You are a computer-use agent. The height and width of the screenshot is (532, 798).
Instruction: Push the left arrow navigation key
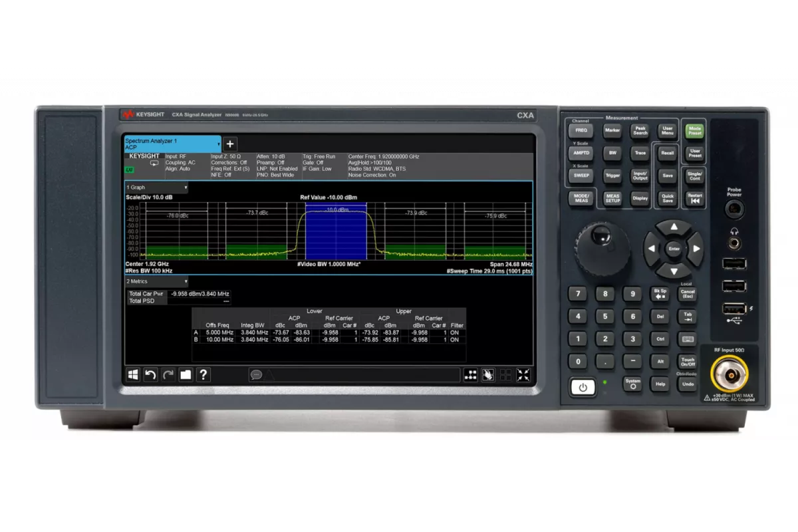[x=652, y=249]
